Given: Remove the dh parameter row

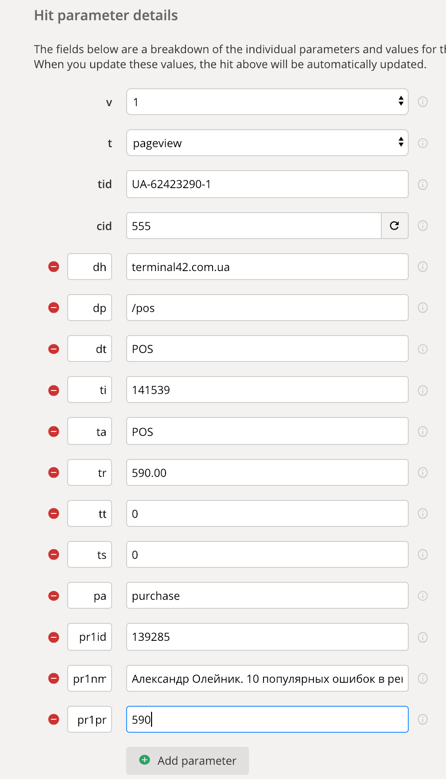Looking at the screenshot, I should [54, 267].
